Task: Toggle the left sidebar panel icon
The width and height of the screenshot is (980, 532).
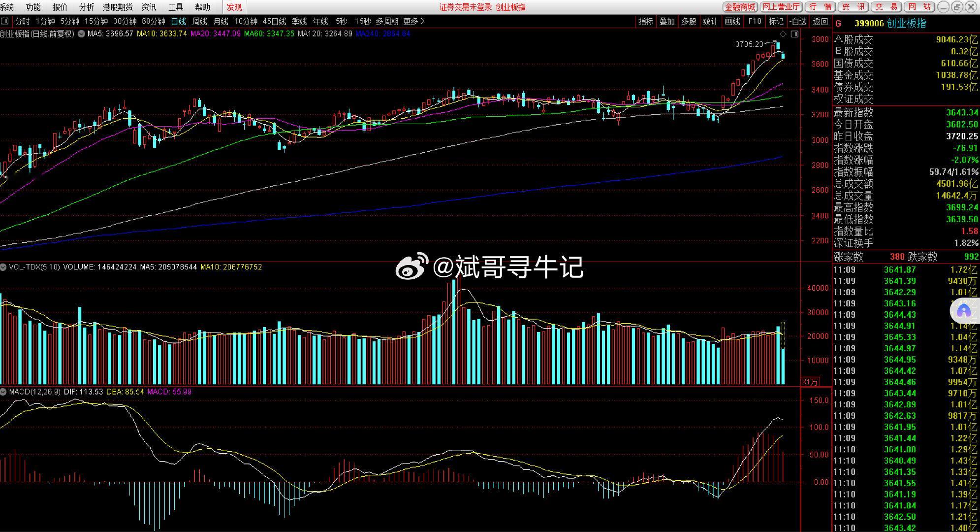Action: pyautogui.click(x=5, y=21)
